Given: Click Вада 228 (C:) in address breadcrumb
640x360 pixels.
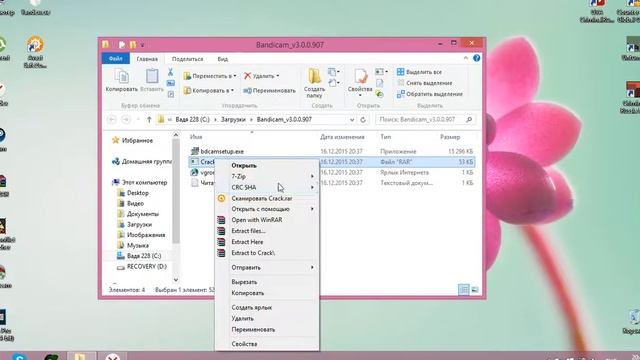Looking at the screenshot, I should pos(192,120).
